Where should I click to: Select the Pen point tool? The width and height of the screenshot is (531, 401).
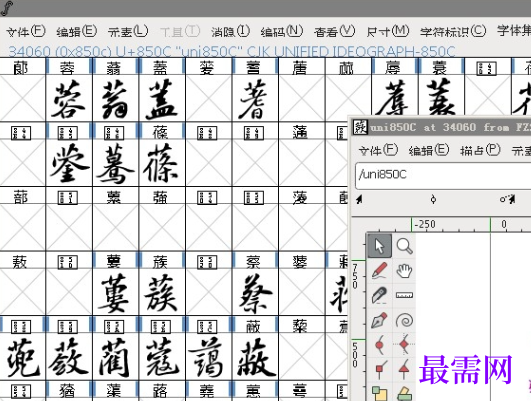point(380,320)
